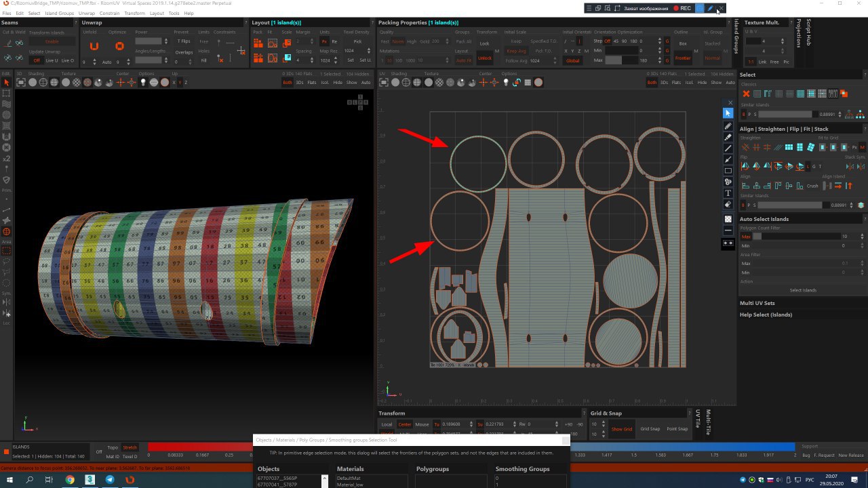Click the first Straighten icon in Align panel
Viewport: 868px width, 488px height.
point(745,147)
